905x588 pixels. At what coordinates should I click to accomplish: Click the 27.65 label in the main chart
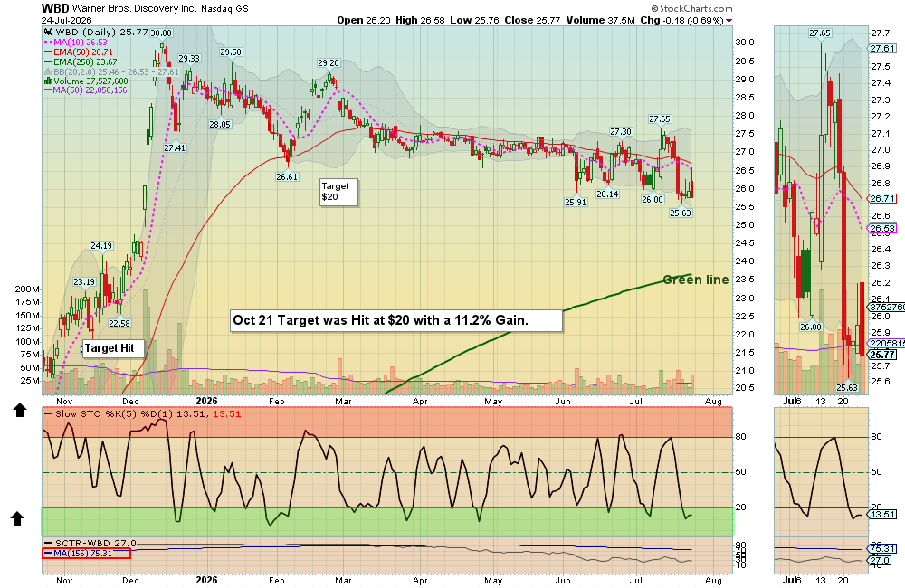pos(660,119)
